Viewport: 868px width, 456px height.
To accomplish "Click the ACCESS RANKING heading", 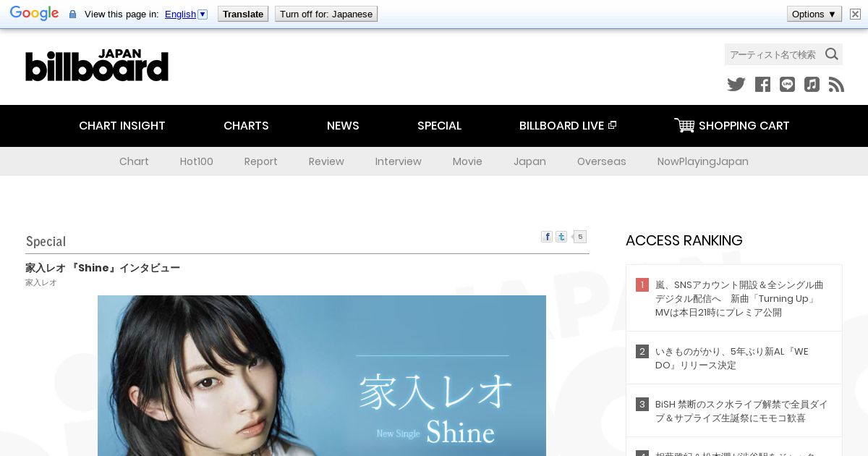I will click(684, 240).
